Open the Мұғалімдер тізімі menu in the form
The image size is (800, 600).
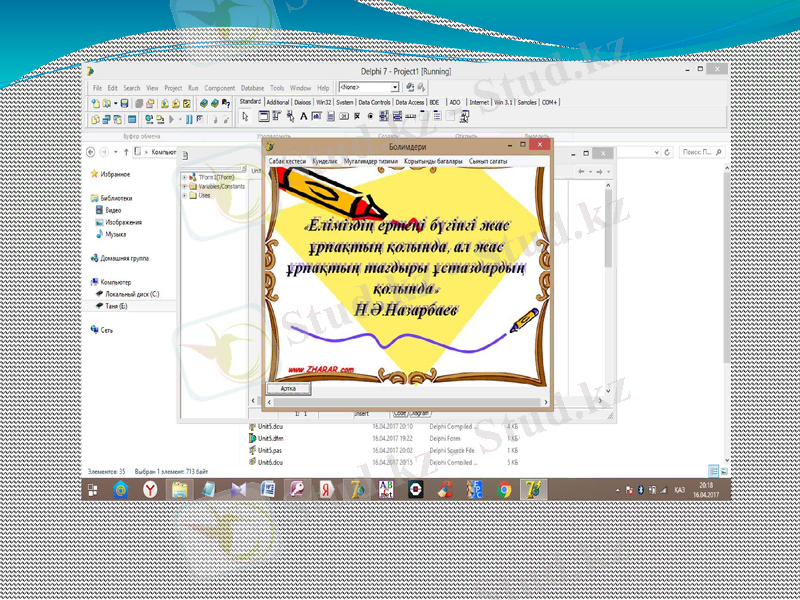(364, 161)
